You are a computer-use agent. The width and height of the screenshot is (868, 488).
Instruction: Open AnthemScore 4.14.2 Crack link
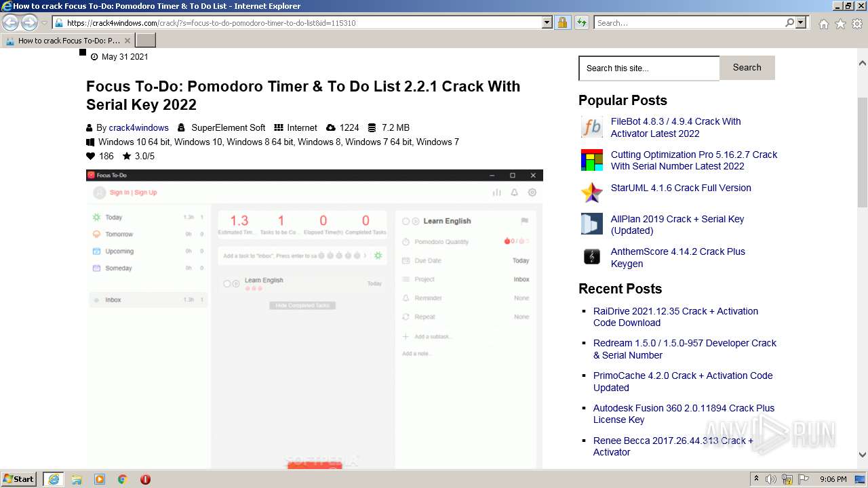tap(678, 258)
